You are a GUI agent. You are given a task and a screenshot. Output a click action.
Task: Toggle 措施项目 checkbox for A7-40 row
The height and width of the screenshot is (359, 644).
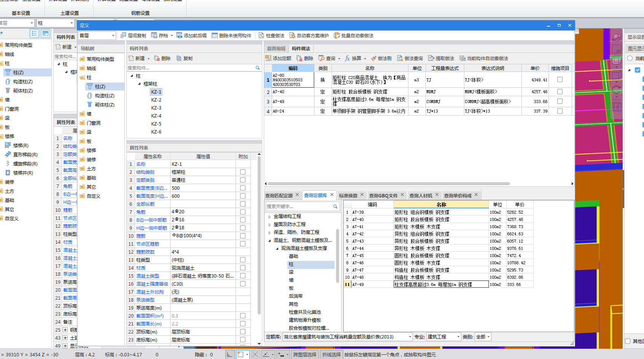tap(560, 92)
